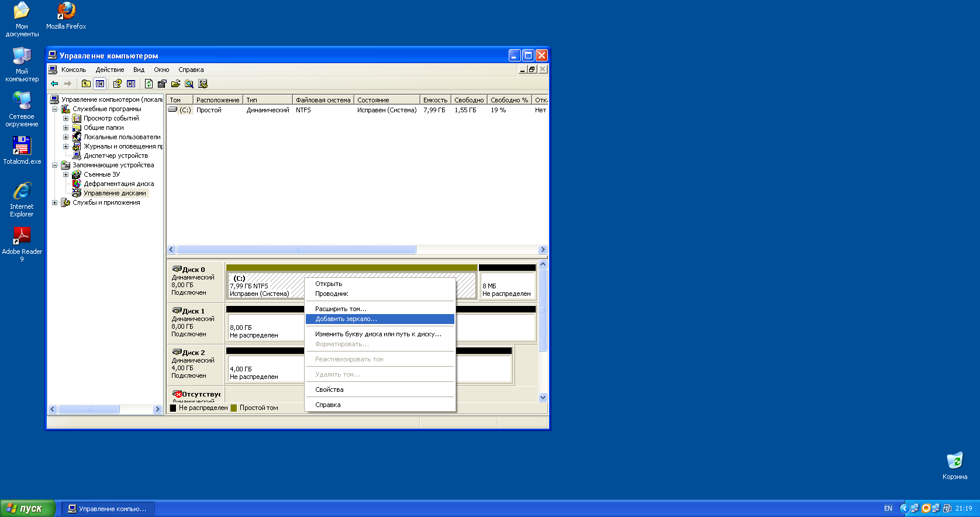Select the Корзина recycle bin icon
The image size is (980, 517).
point(955,466)
